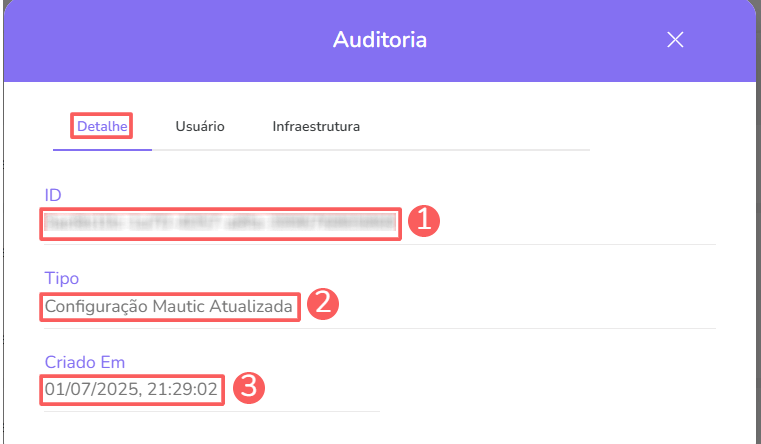Click the red number 3 marker
761x444 pixels.
[248, 388]
